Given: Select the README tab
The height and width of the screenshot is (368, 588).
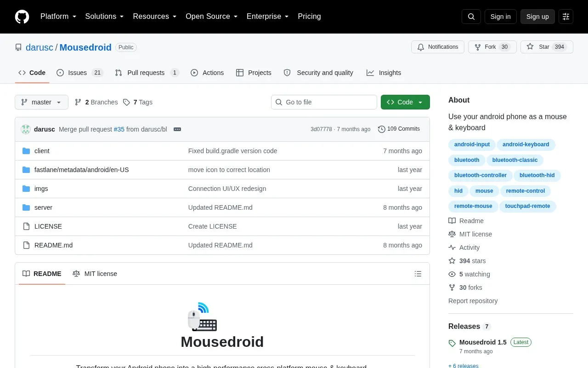Looking at the screenshot, I should click(42, 274).
